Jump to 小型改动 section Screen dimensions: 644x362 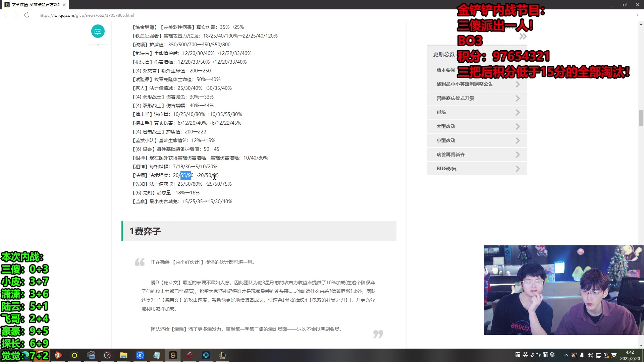[477, 140]
